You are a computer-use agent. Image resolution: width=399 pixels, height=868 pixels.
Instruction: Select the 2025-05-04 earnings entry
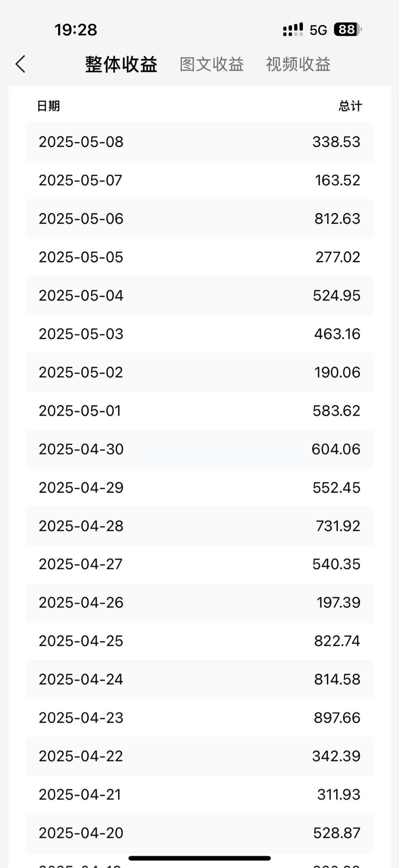point(199,296)
